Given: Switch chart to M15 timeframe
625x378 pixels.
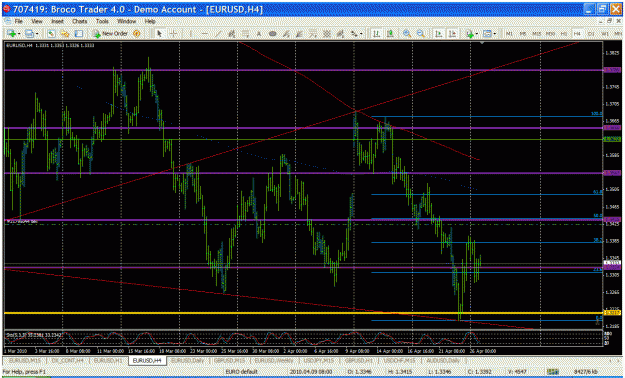Looking at the screenshot, I should [537, 34].
